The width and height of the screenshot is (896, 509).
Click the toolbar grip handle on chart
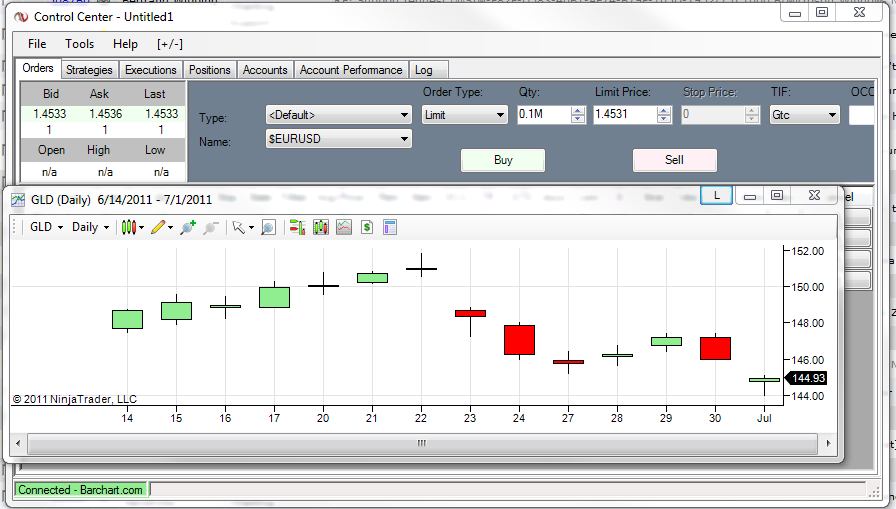point(15,227)
